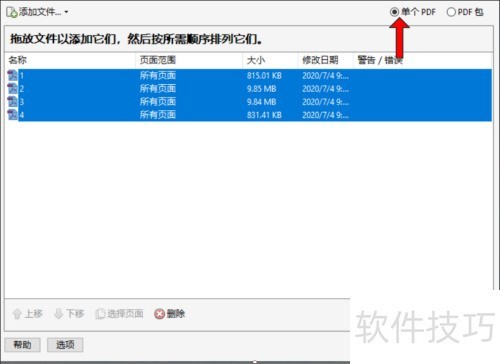Click the 帮助 help button
The width and height of the screenshot is (500, 364).
(x=22, y=345)
